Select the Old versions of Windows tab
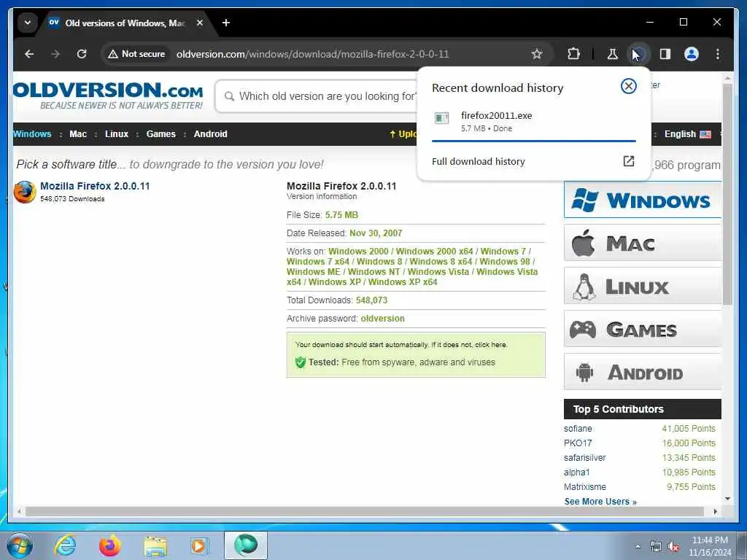Image resolution: width=747 pixels, height=560 pixels. (125, 23)
